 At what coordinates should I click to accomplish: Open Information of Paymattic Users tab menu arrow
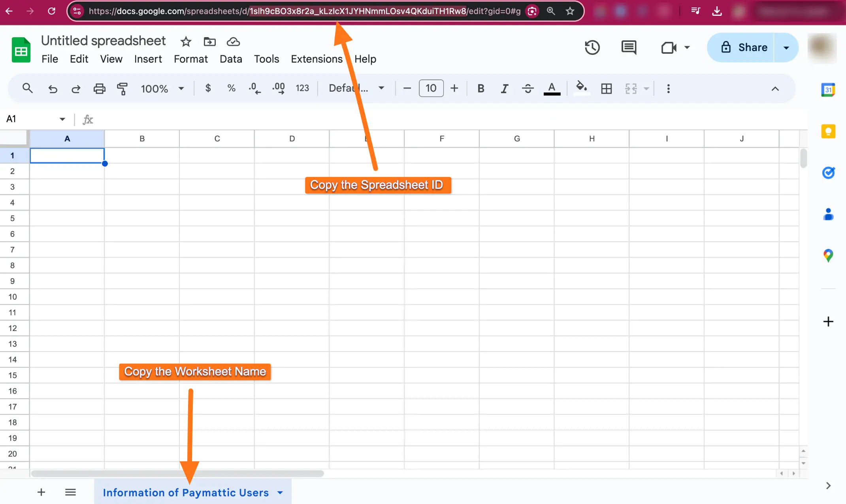[280, 493]
